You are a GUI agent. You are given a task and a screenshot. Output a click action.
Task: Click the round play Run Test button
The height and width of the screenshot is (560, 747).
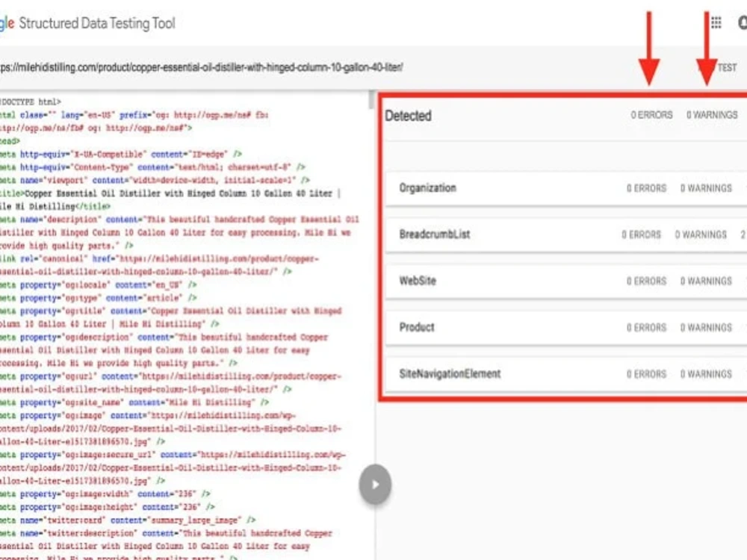coord(375,485)
